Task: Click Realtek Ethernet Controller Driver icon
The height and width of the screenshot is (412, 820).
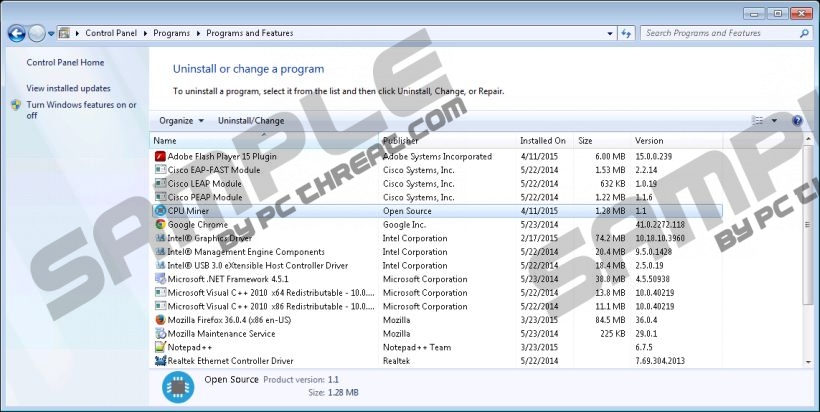Action: (161, 360)
